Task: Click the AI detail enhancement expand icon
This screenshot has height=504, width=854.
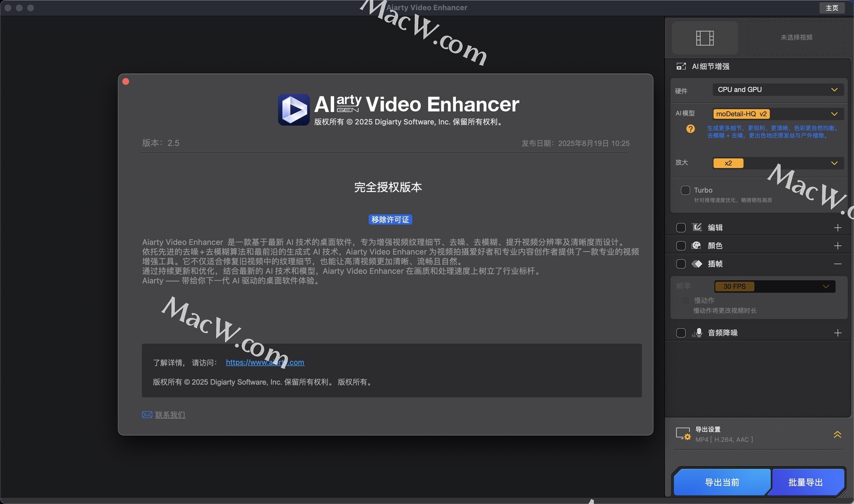Action: [x=681, y=66]
